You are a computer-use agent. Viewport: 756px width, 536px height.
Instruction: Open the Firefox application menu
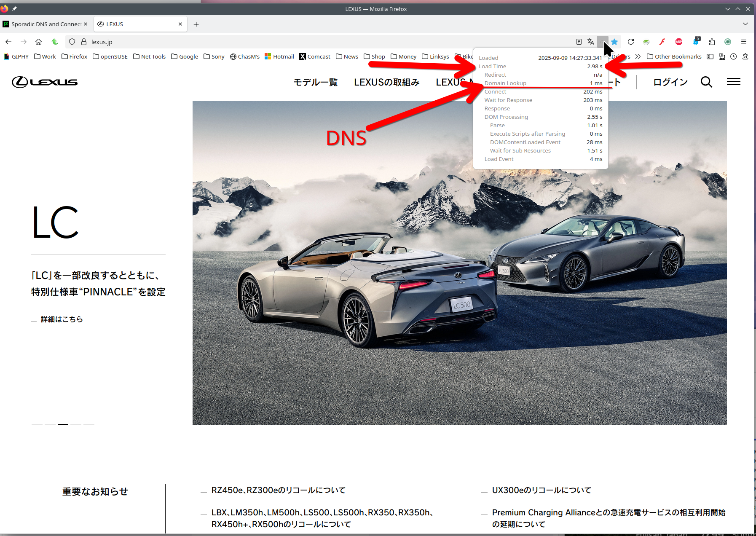pyautogui.click(x=744, y=42)
